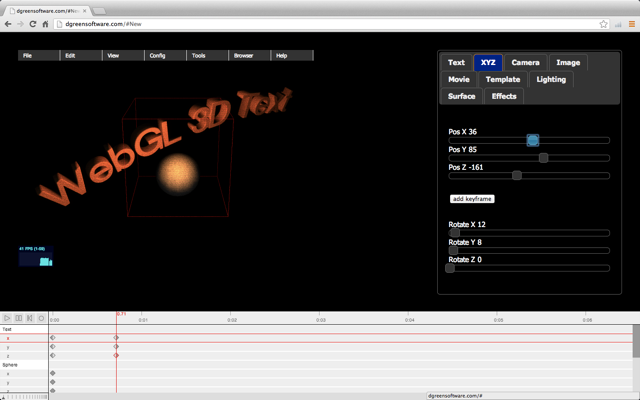Reload the page with browser refresh icon
The image size is (640, 400).
(33, 23)
